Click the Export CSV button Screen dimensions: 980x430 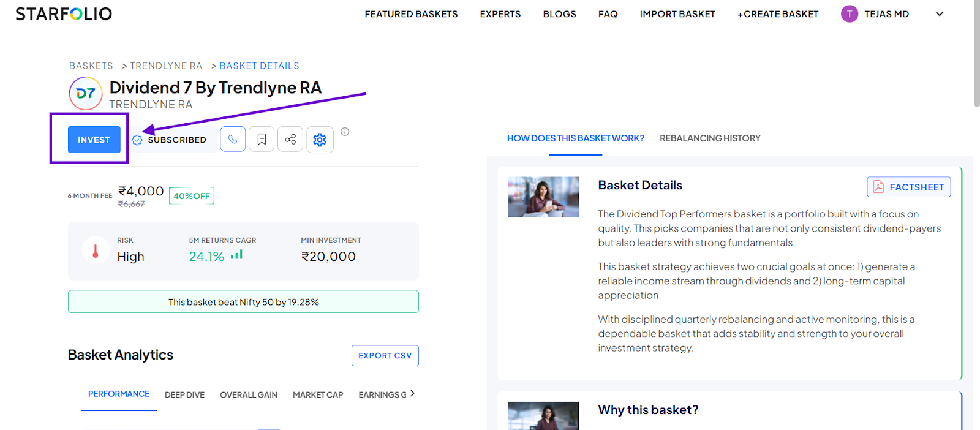point(385,355)
